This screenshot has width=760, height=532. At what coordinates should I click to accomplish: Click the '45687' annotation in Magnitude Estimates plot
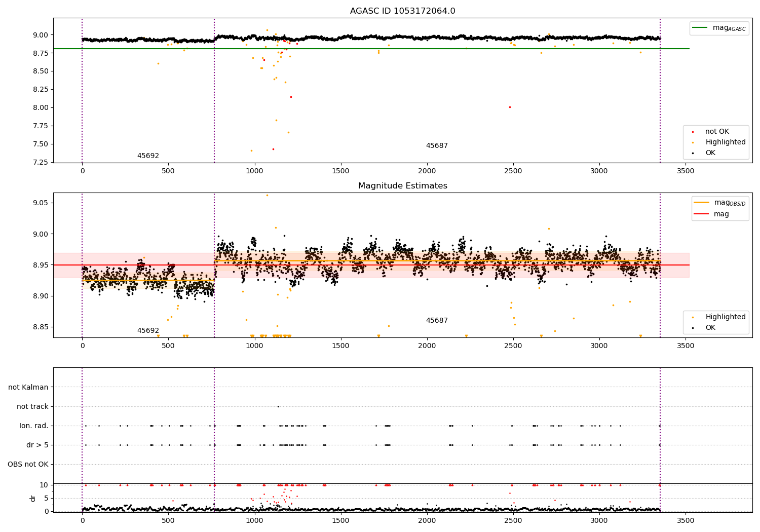coord(437,321)
